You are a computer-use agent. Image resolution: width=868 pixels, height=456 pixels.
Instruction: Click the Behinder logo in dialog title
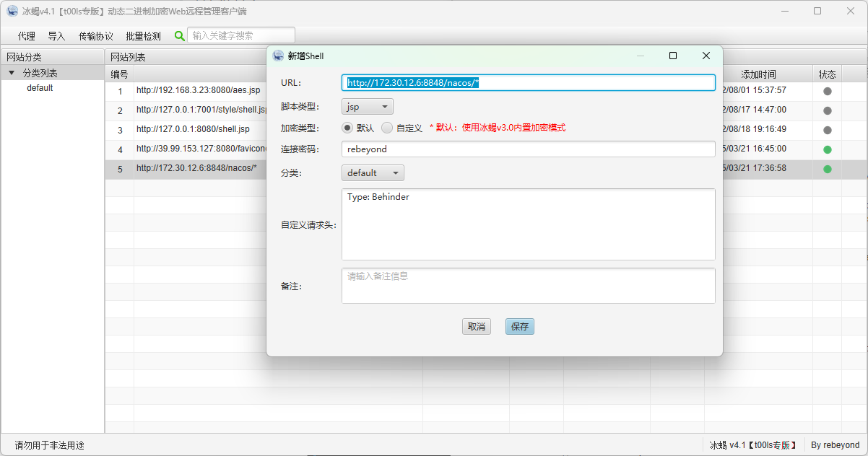tap(278, 56)
